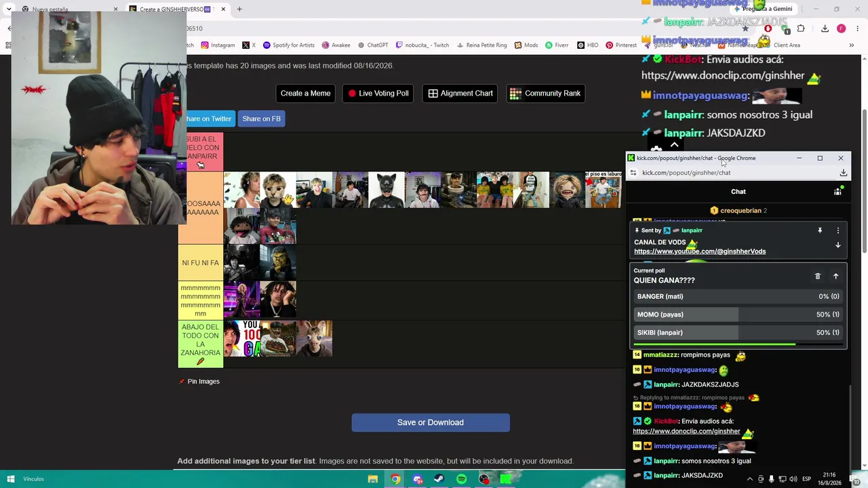Vote for BANGER (mati) in the poll

pos(738,296)
